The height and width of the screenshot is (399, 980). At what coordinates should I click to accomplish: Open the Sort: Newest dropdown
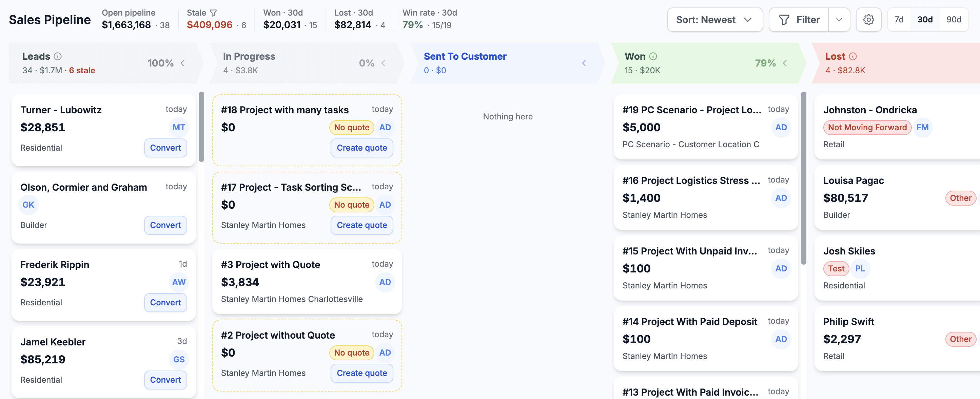(x=714, y=20)
